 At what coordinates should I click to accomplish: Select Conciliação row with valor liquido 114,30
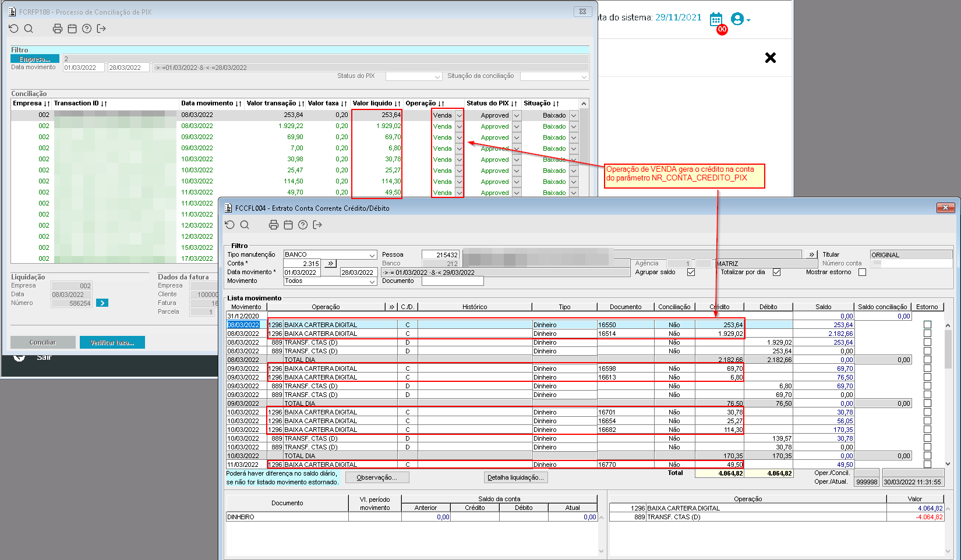click(295, 181)
